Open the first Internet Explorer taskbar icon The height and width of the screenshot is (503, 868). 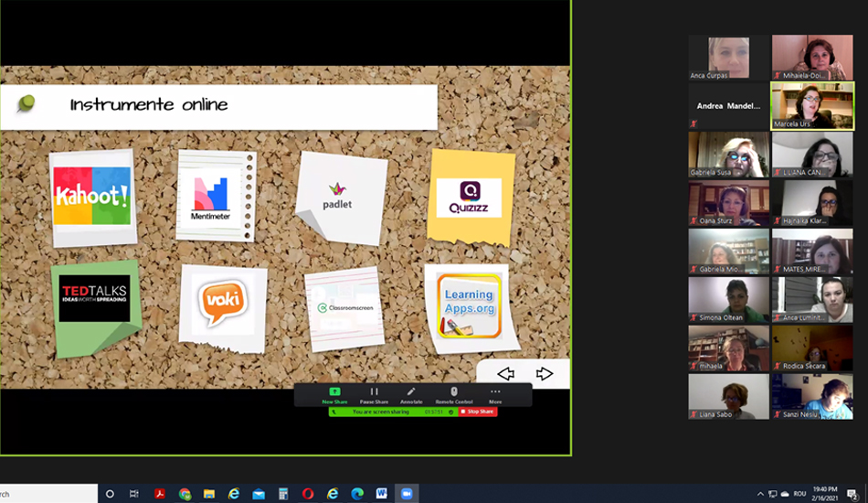pos(234,494)
